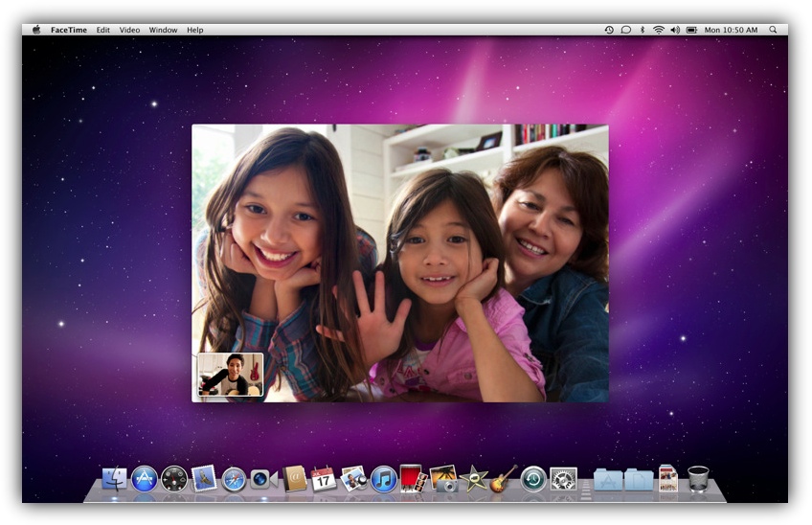Screen dimensions: 812x525
Task: Open the Apple menu
Action: click(36, 30)
